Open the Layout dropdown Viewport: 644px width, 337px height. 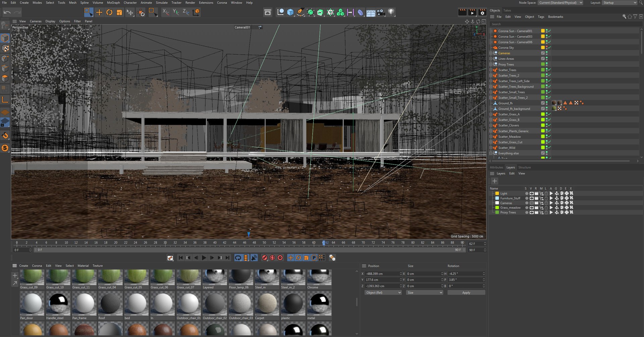(x=619, y=3)
